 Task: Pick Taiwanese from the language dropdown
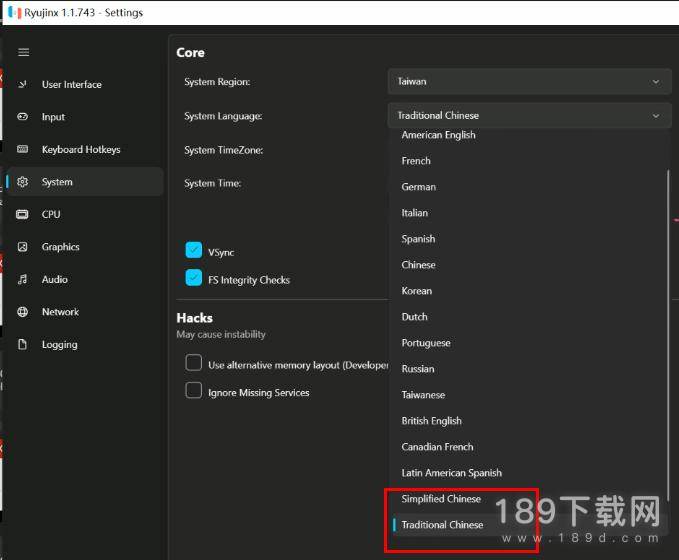click(x=527, y=395)
